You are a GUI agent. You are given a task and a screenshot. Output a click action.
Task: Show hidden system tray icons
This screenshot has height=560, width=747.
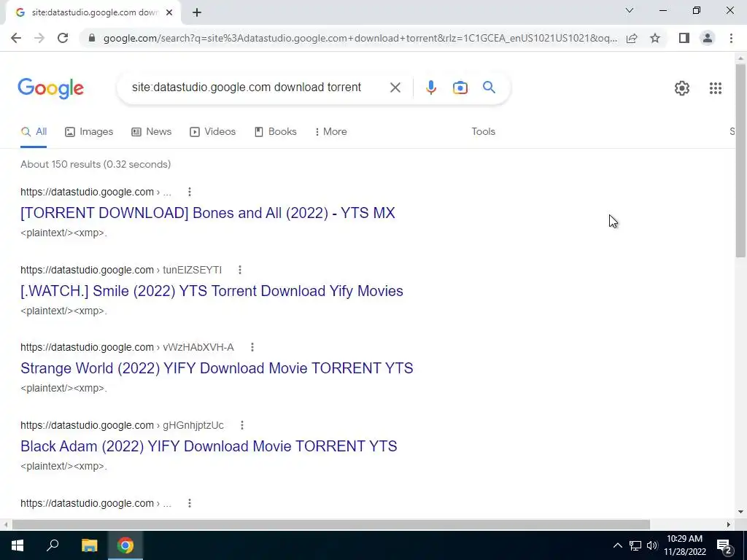[617, 545]
